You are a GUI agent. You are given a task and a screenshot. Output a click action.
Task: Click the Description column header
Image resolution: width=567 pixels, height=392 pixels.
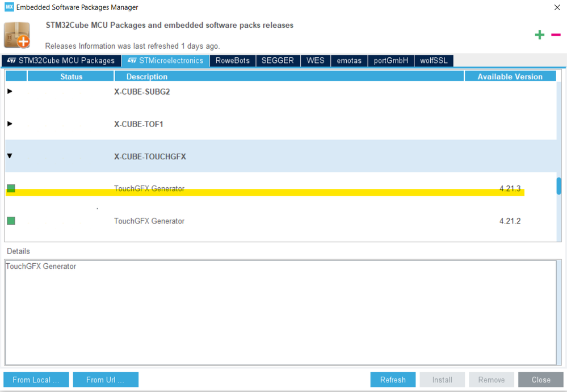tap(289, 76)
